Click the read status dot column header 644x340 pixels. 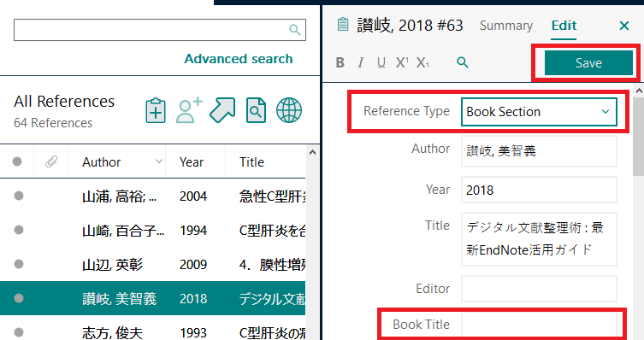coord(17,161)
